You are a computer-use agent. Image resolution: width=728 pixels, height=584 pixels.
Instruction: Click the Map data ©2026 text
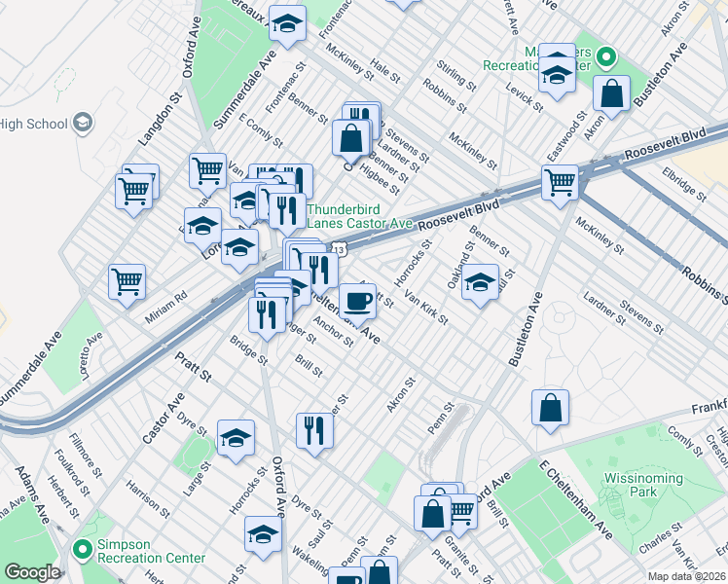(686, 577)
